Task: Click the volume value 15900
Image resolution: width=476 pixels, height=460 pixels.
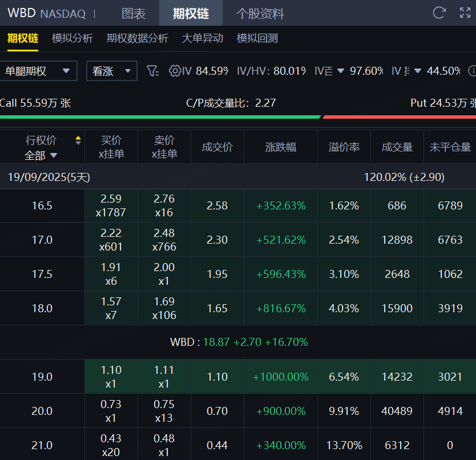Action: (x=397, y=309)
